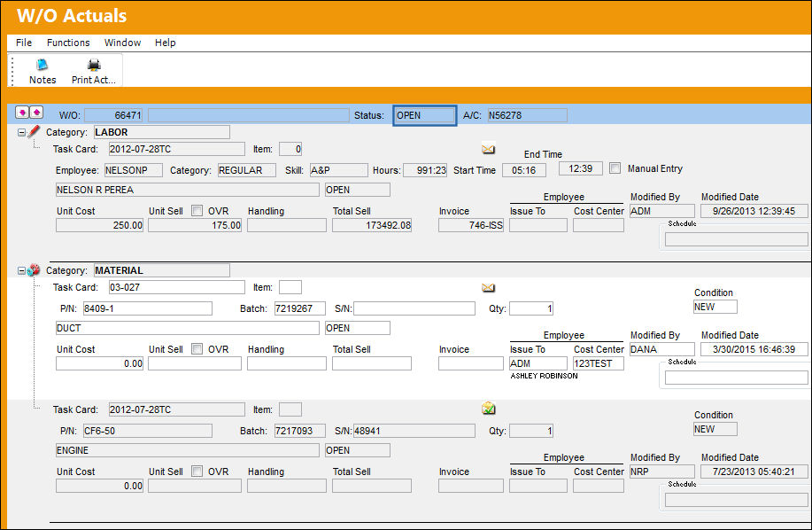Click the 'ASHLEY ROBINSON' employee name text
812x530 pixels.
pos(544,376)
